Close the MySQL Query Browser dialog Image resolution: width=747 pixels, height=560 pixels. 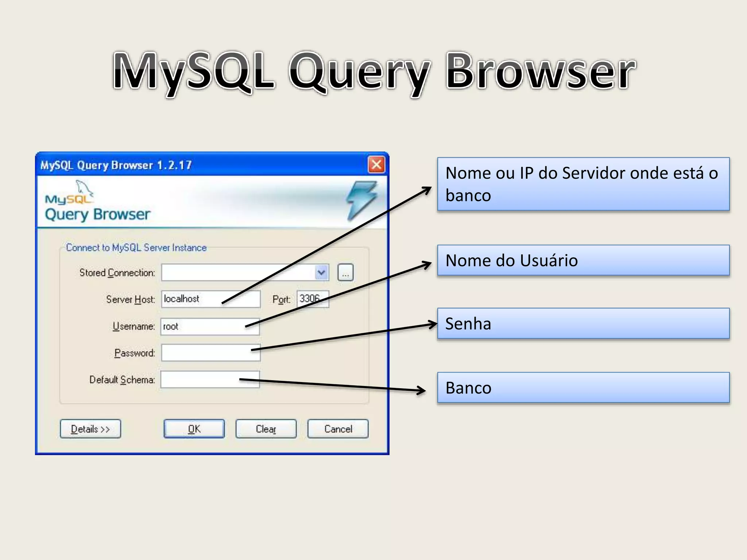click(376, 165)
